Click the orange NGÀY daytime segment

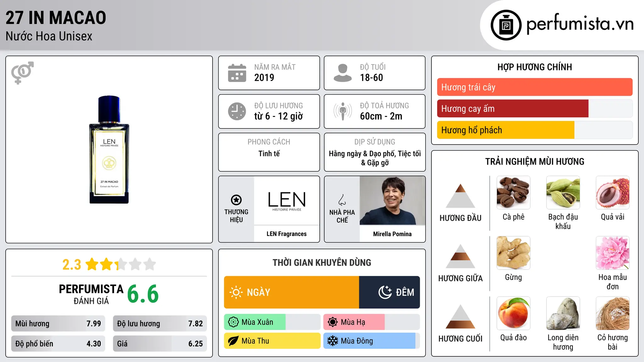[x=291, y=292]
